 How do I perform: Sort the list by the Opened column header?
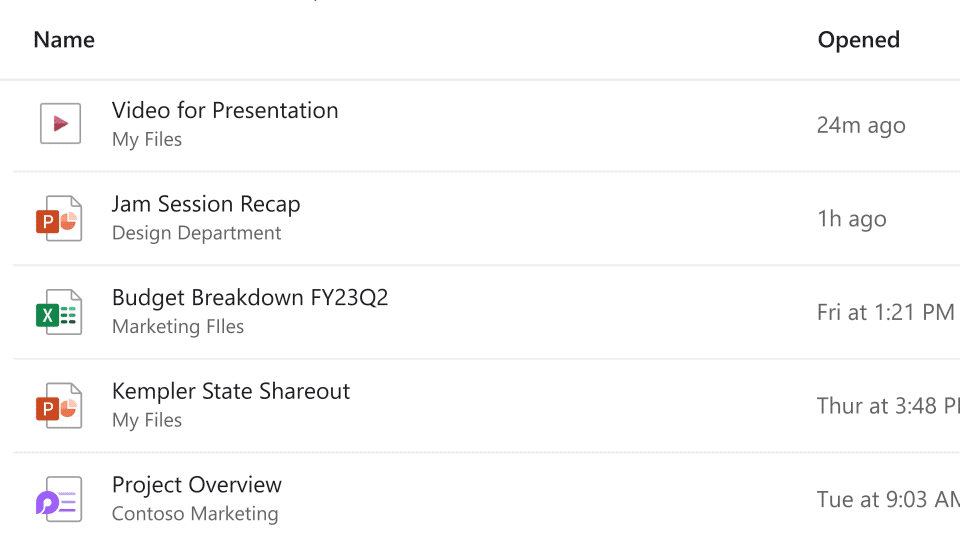(x=858, y=40)
